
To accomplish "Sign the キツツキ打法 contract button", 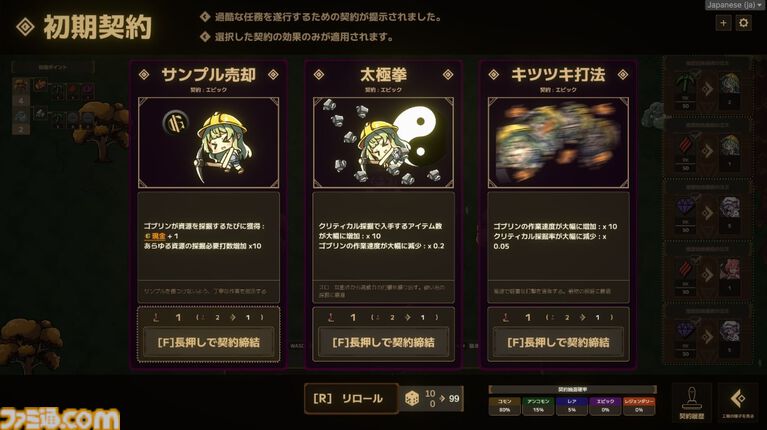I will [558, 342].
